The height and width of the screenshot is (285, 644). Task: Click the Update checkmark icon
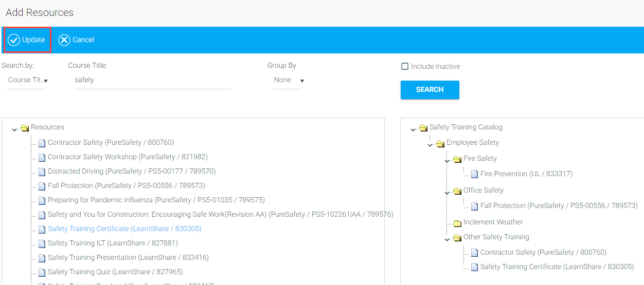(14, 40)
